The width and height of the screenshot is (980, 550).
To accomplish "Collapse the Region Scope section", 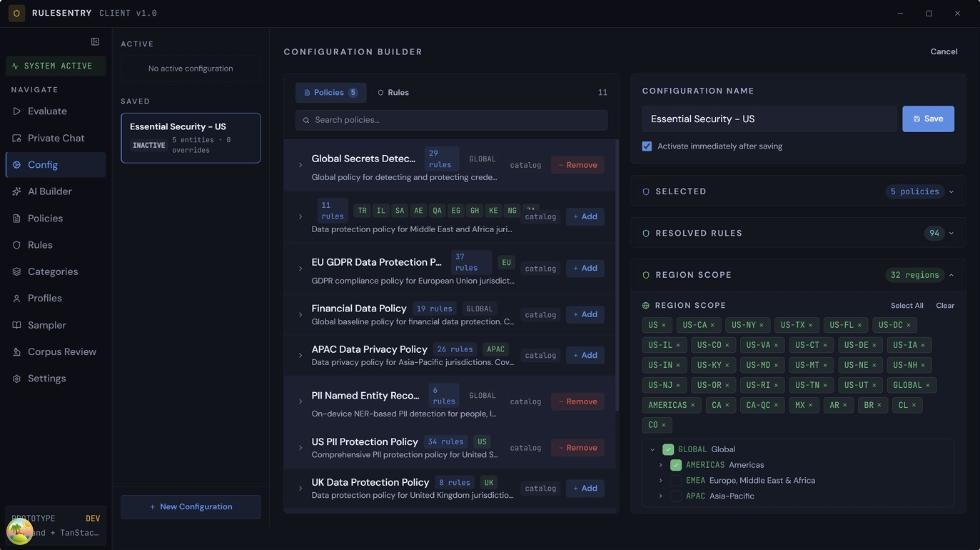I will [798, 275].
